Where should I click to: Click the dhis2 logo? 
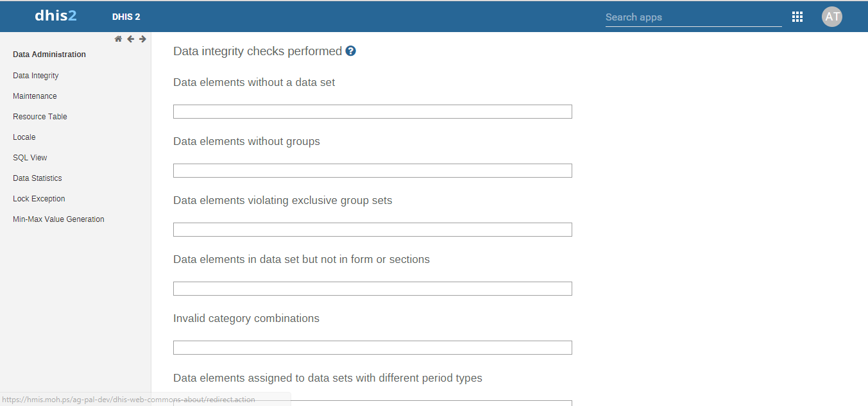pyautogui.click(x=56, y=17)
